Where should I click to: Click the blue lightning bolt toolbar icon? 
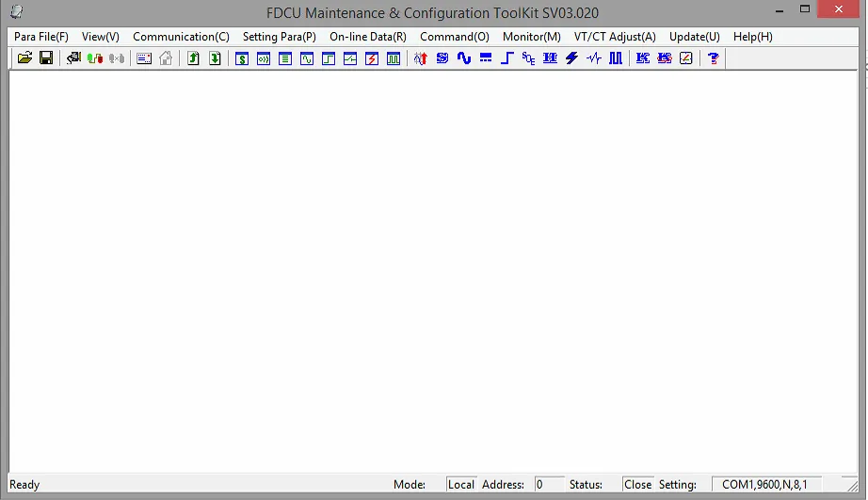pyautogui.click(x=571, y=58)
